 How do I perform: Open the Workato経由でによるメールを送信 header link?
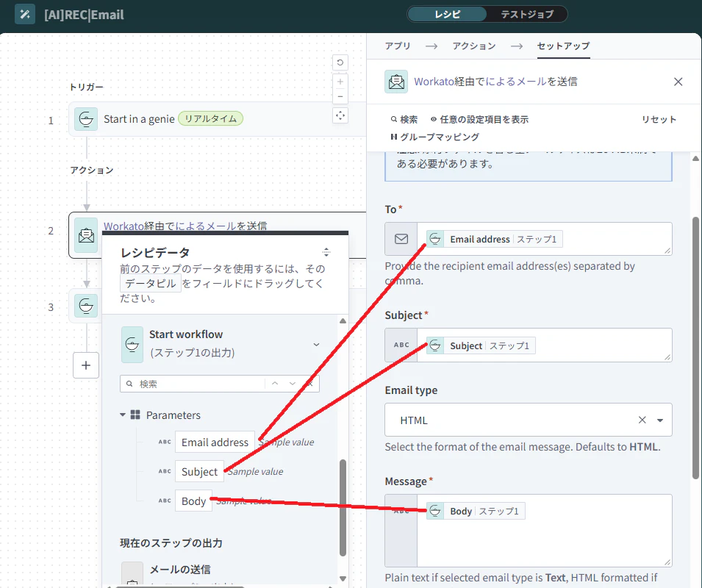[x=495, y=82]
